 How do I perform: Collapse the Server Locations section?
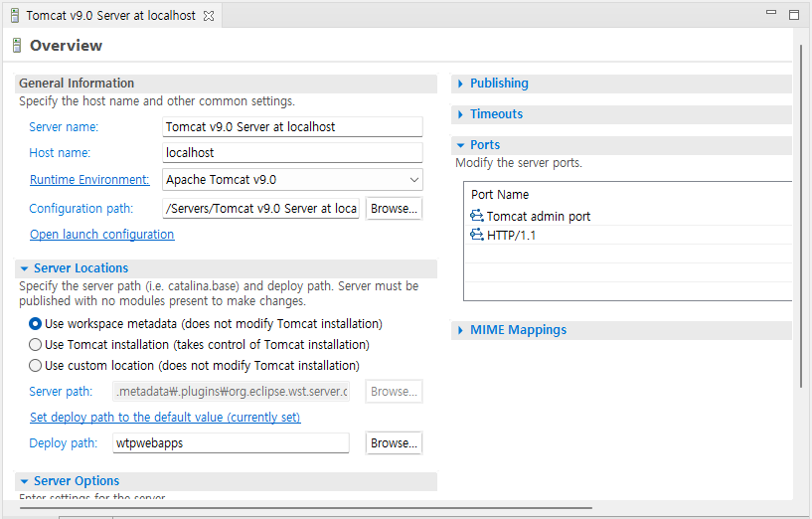click(24, 268)
